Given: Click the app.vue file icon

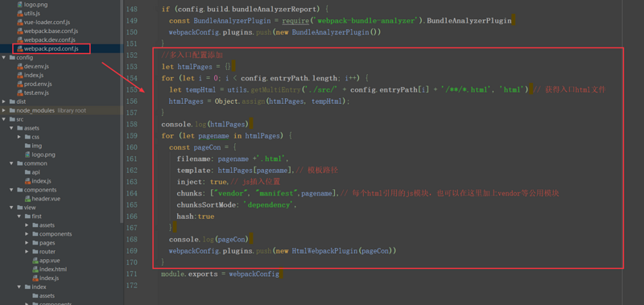Looking at the screenshot, I should click(35, 261).
